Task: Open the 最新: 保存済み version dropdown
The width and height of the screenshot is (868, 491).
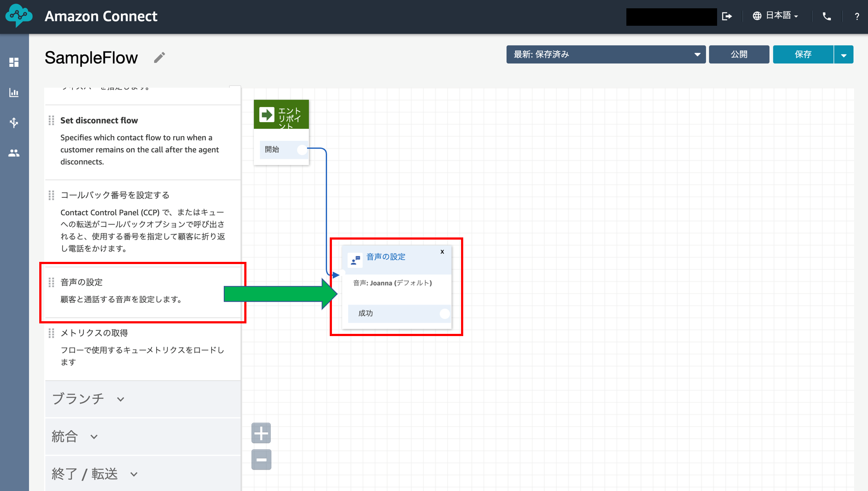Action: 606,55
